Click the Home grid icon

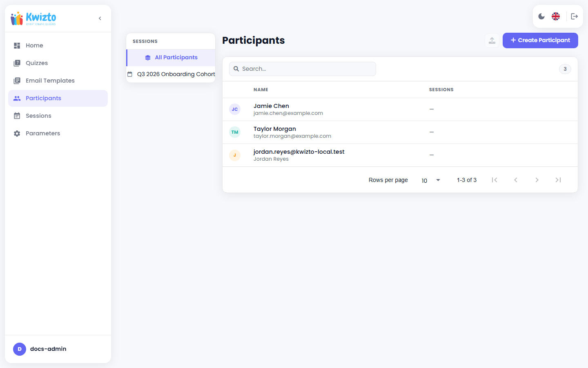17,45
